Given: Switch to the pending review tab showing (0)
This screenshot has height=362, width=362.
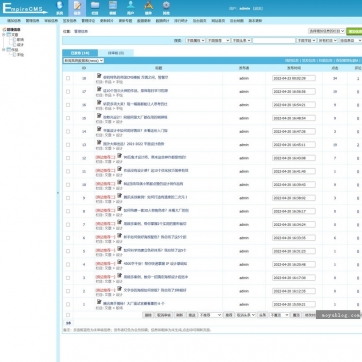Looking at the screenshot, I should pos(116,53).
